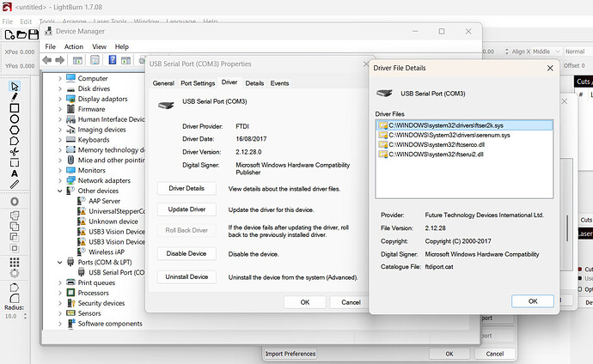593x364 pixels.
Task: Click the blue Help question mark toolbar icon
Action: click(113, 59)
